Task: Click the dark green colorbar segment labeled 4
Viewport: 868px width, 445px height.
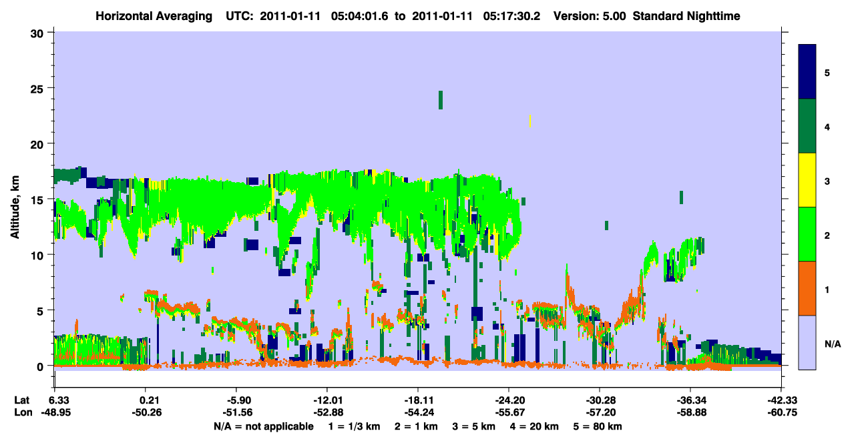Action: click(x=807, y=126)
